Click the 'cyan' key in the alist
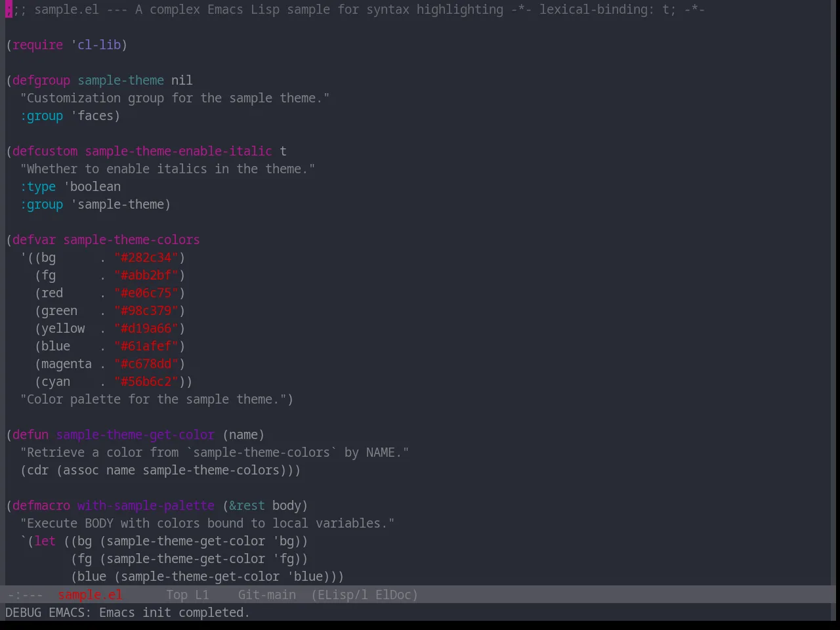Viewport: 840px width, 630px height. [x=56, y=381]
